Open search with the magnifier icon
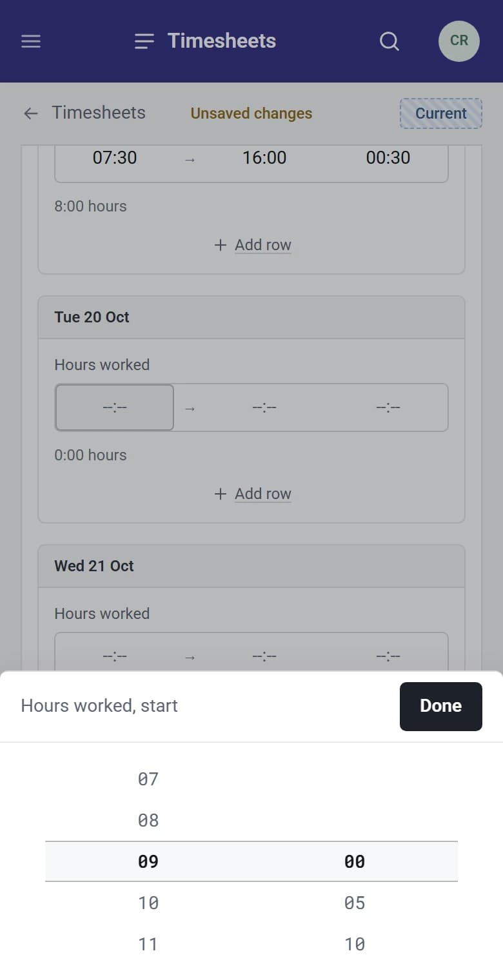The image size is (503, 980). coord(390,41)
